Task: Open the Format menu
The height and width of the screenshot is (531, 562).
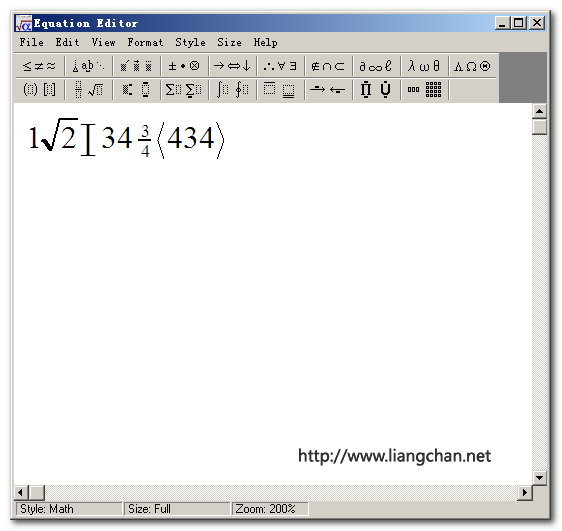Action: 145,42
